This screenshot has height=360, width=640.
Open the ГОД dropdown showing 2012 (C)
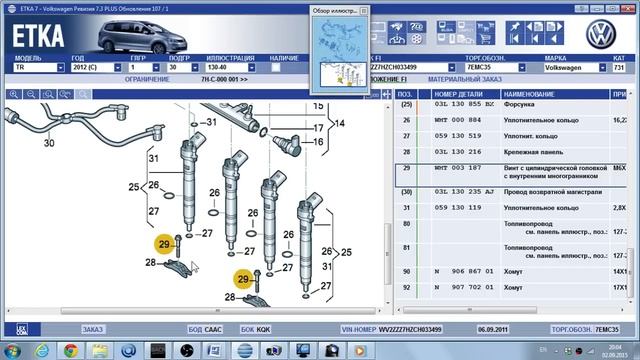(118, 68)
